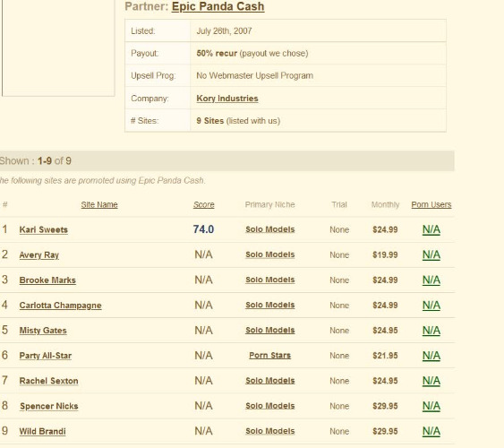The width and height of the screenshot is (504, 448).
Task: Click Solo Models niche in Rachel Sexton row
Action: [270, 381]
